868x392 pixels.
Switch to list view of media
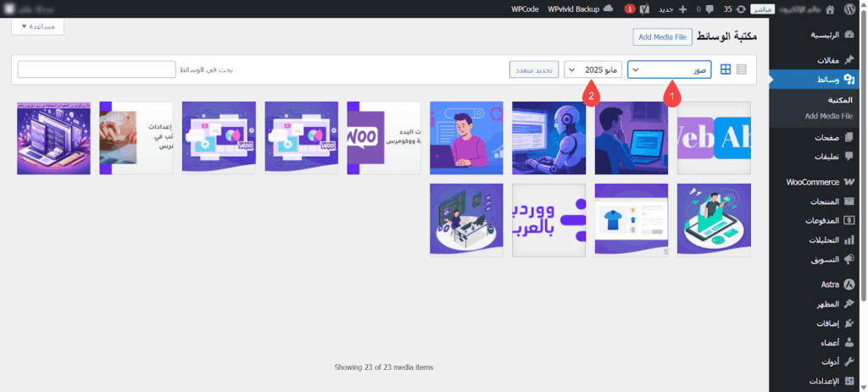pos(743,69)
